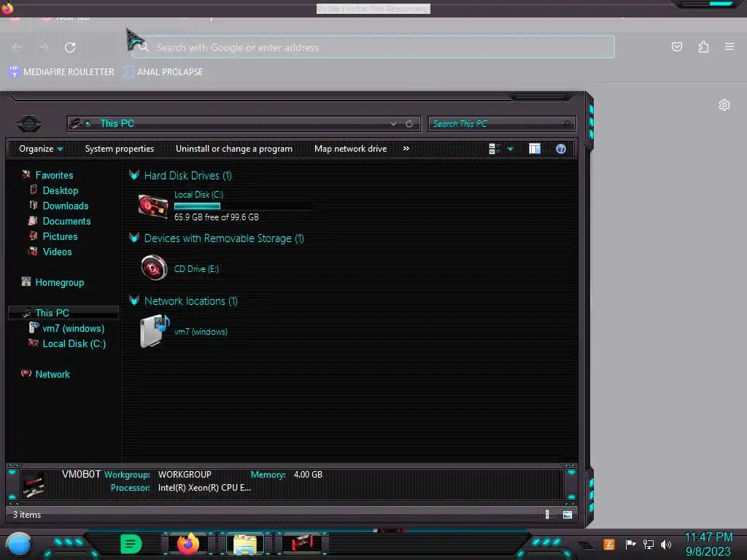Open the red taskbar application
Screen dimensions: 747x560
point(302,543)
